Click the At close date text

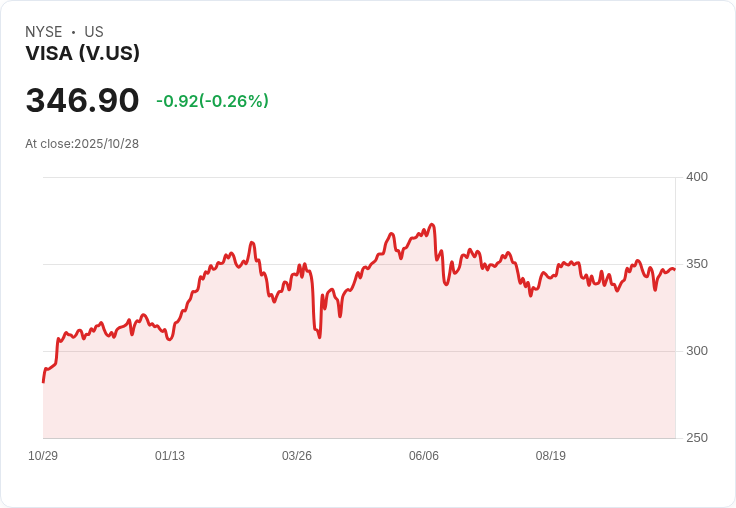click(82, 143)
